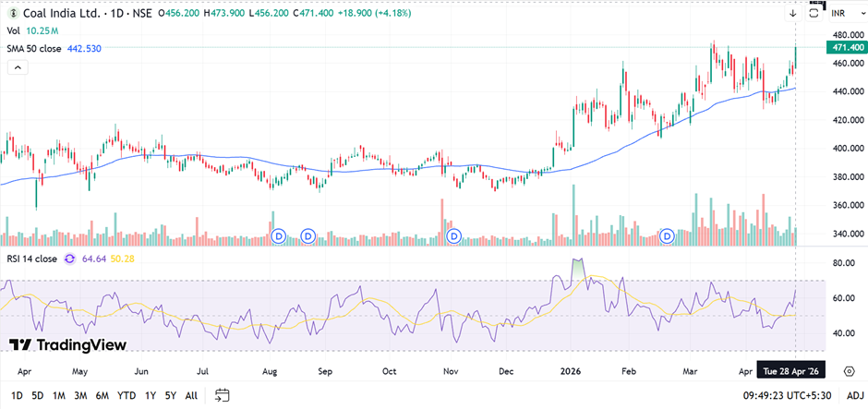Select the SMA 50 close indicator label
868x409 pixels.
35,48
